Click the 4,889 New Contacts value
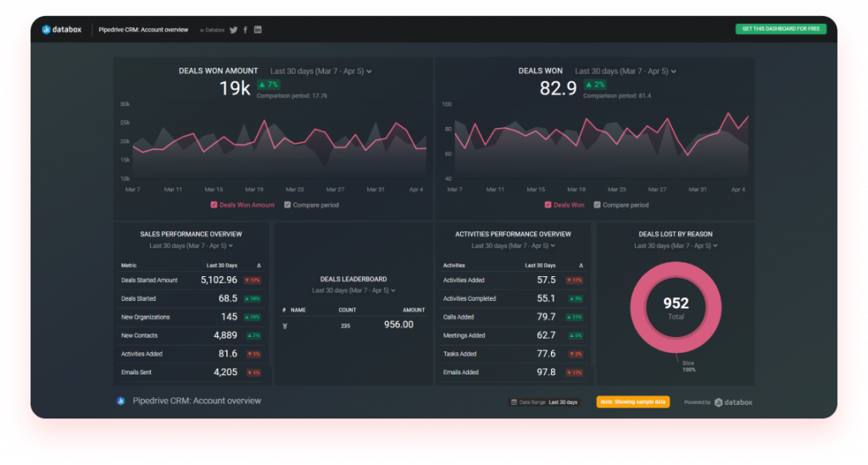The image size is (868, 465). (225, 335)
